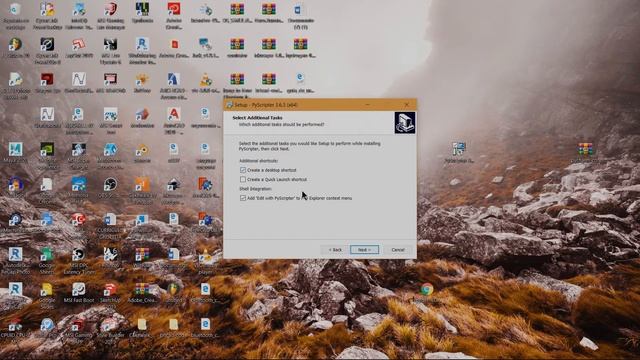Click the 'Select Additional Tasks' heading

click(x=257, y=118)
